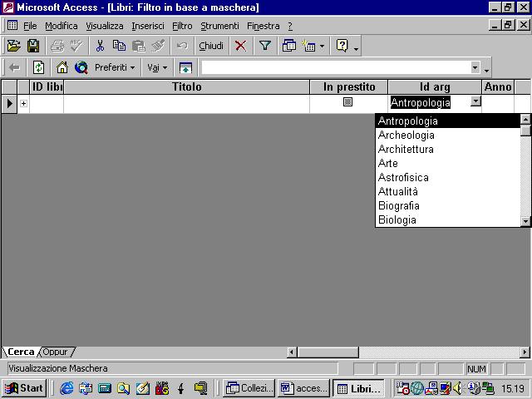Collapse the Id arg combo box arrow
Image resolution: width=532 pixels, height=399 pixels.
click(476, 101)
